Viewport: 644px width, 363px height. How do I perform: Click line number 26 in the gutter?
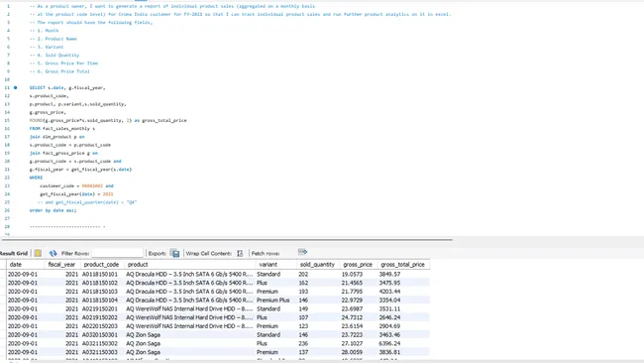(7, 210)
